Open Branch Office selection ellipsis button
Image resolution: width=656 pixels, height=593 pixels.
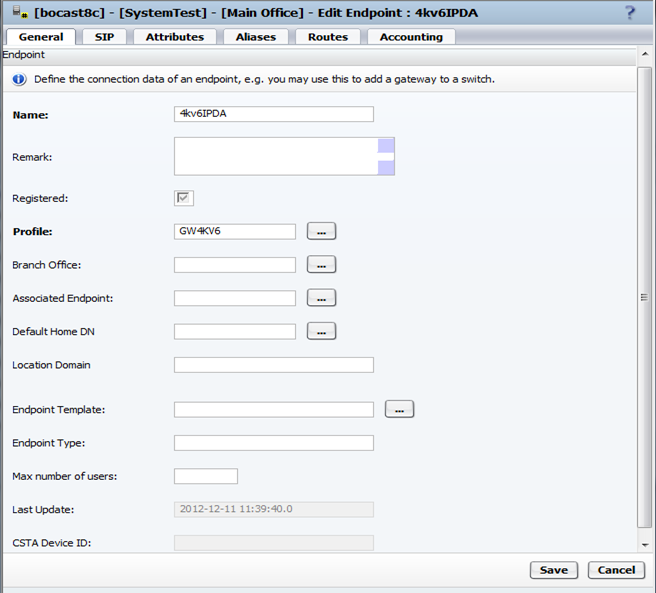coord(321,264)
